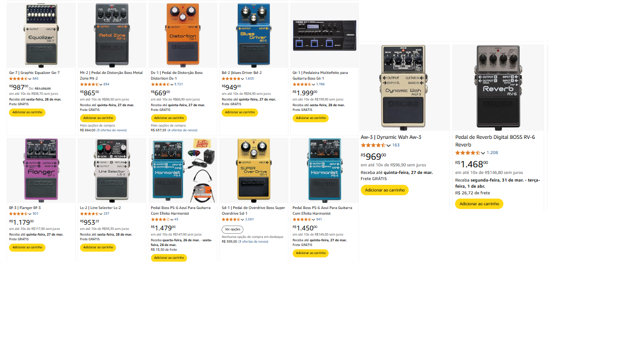Expand star rating popover for Aw-3 Dynamic Wah
The width and height of the screenshot is (644, 364).
(x=376, y=145)
